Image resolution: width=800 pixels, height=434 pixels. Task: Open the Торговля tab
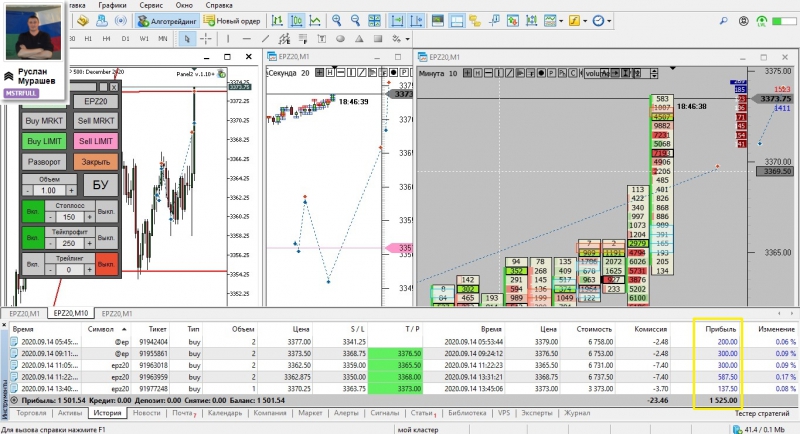(32, 413)
